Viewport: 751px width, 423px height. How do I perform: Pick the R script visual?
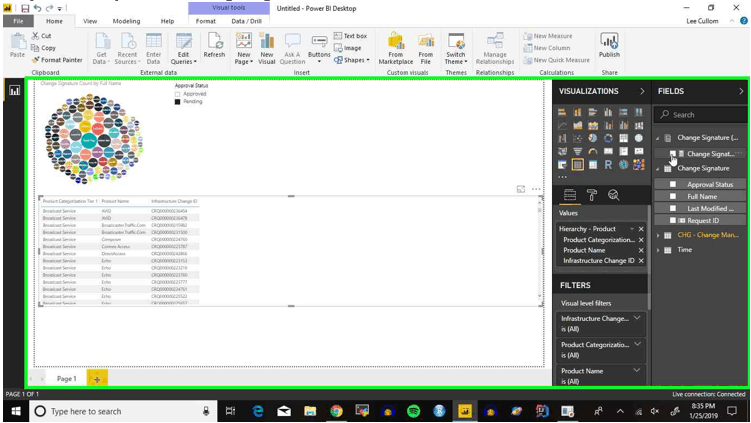click(608, 165)
